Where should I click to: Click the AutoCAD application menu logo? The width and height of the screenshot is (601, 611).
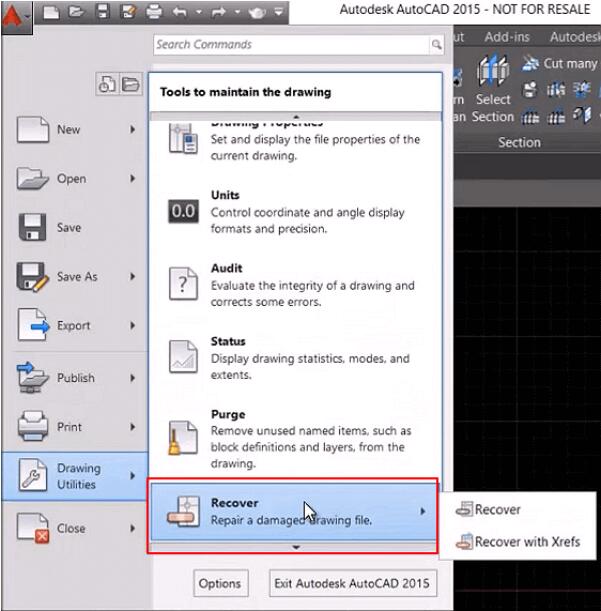tap(16, 16)
